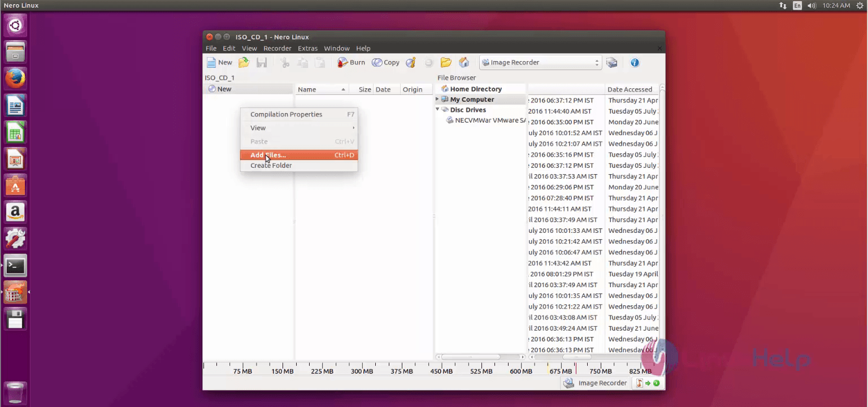Viewport: 868px width, 407px height.
Task: Open the Extras menu
Action: pyautogui.click(x=308, y=49)
